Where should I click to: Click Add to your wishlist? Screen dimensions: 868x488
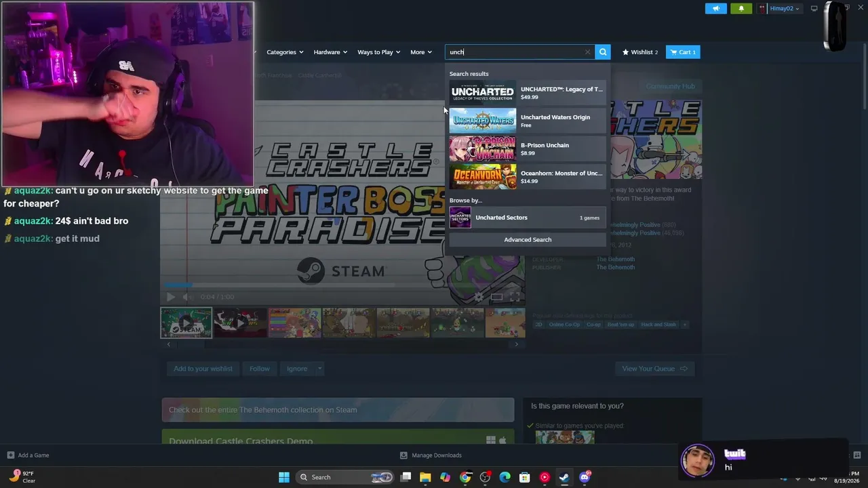point(203,369)
